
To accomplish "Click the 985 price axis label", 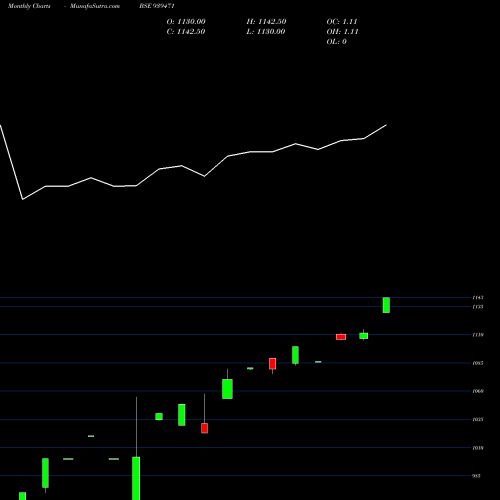I will [x=477, y=476].
